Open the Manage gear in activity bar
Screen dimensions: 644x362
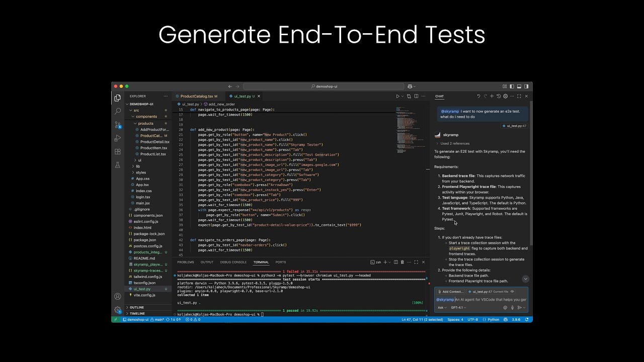click(x=117, y=310)
